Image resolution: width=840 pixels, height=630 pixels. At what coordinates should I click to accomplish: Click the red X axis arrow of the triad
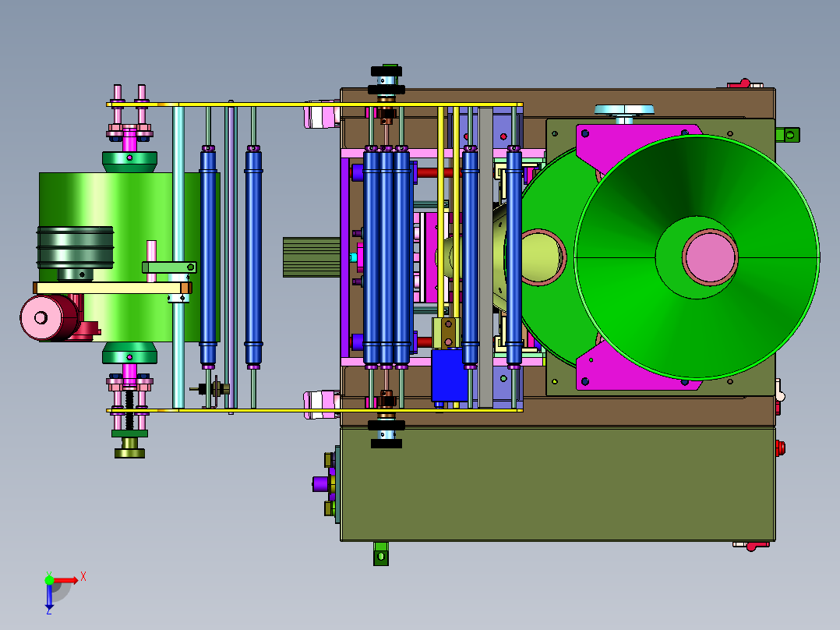coord(65,580)
